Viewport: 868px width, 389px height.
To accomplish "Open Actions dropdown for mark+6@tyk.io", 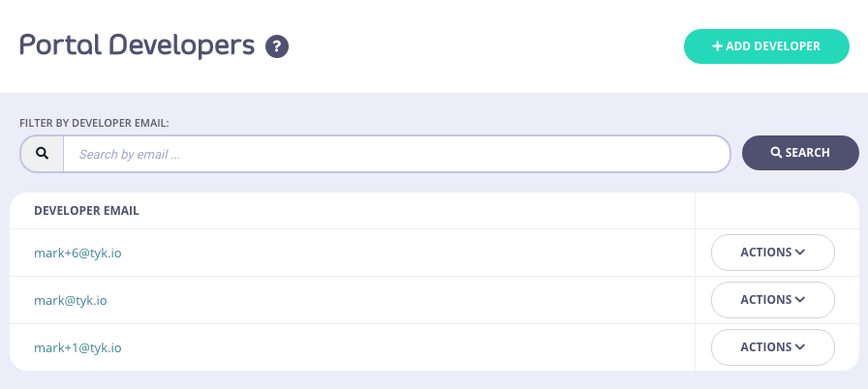I will click(x=772, y=253).
